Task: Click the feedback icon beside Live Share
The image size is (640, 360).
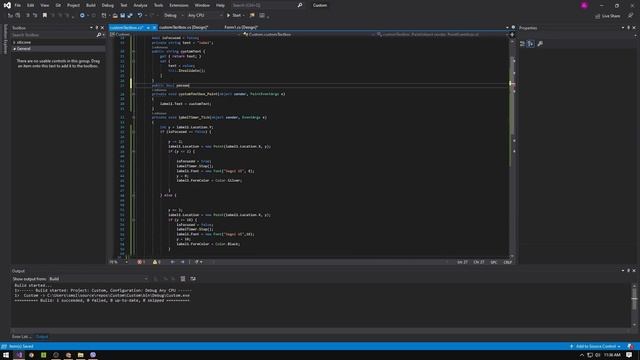Action: click(631, 16)
